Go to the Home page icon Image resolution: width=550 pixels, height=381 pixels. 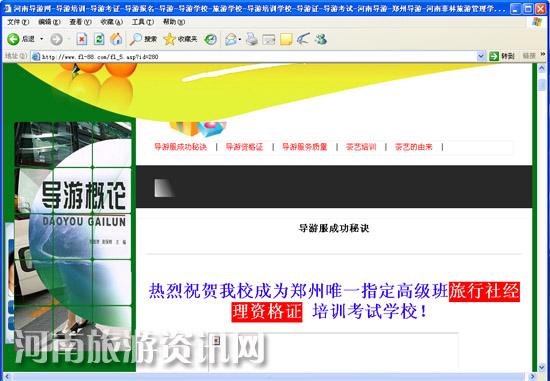pos(116,39)
